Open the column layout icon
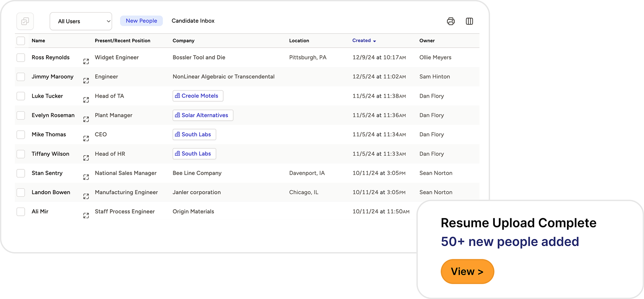The image size is (644, 299). [x=469, y=21]
